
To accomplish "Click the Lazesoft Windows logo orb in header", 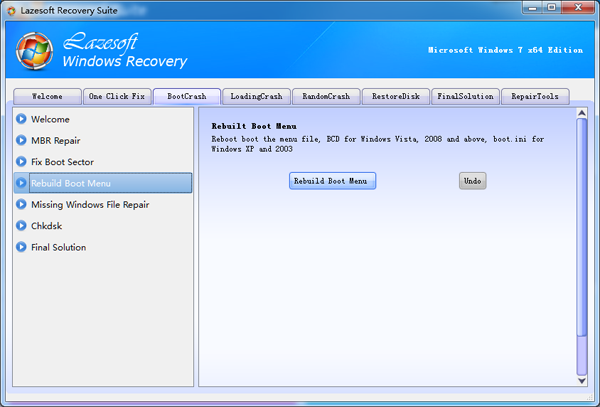I will (34, 51).
